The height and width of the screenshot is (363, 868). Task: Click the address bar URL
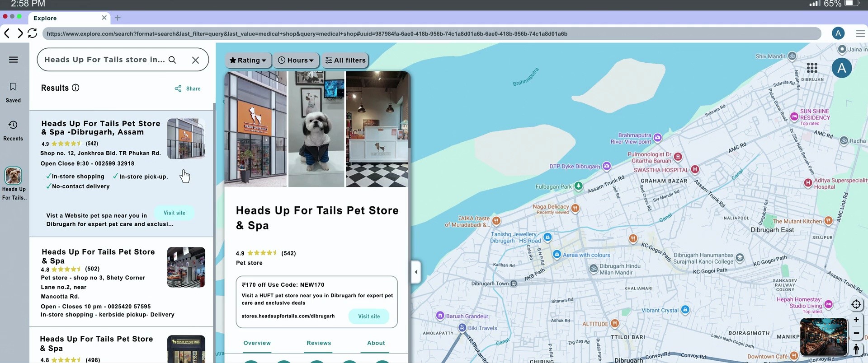[432, 33]
